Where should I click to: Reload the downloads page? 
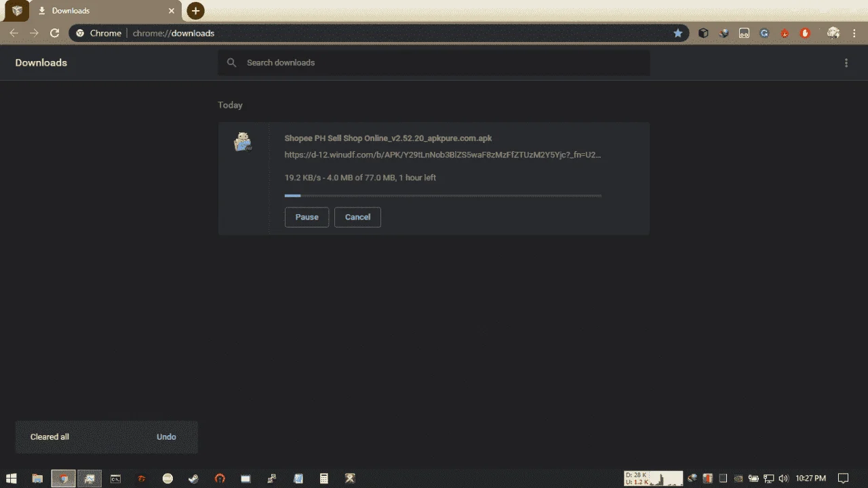[55, 33]
